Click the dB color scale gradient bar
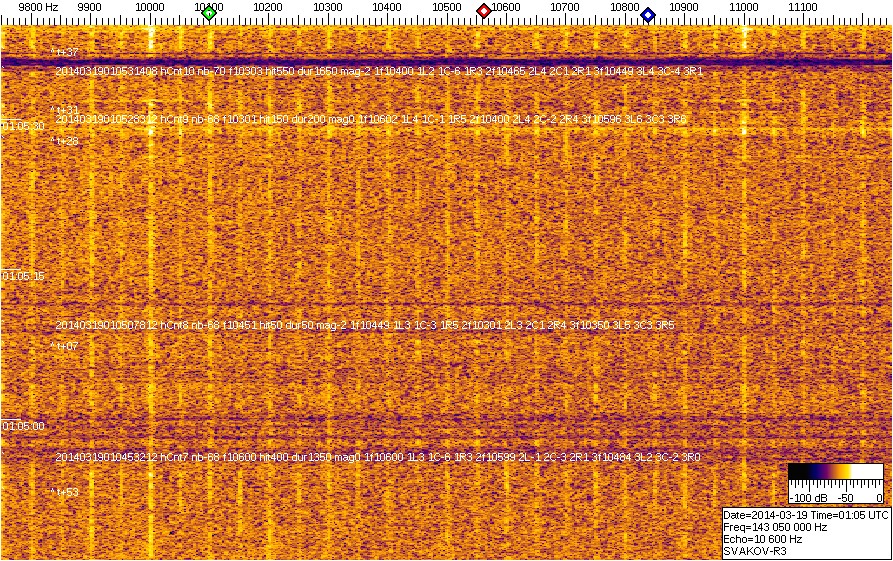The height and width of the screenshot is (561, 893). click(835, 472)
